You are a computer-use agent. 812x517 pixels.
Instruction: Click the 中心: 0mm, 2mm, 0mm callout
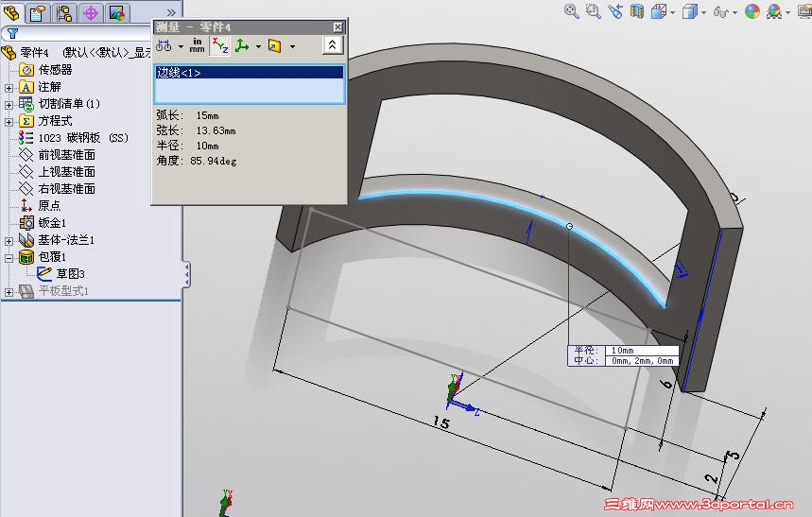pyautogui.click(x=624, y=360)
